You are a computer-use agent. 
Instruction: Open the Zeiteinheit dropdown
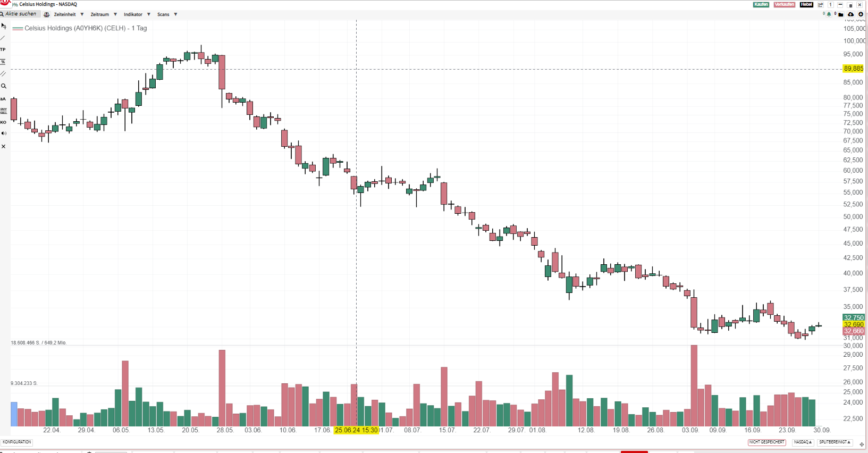tap(69, 14)
